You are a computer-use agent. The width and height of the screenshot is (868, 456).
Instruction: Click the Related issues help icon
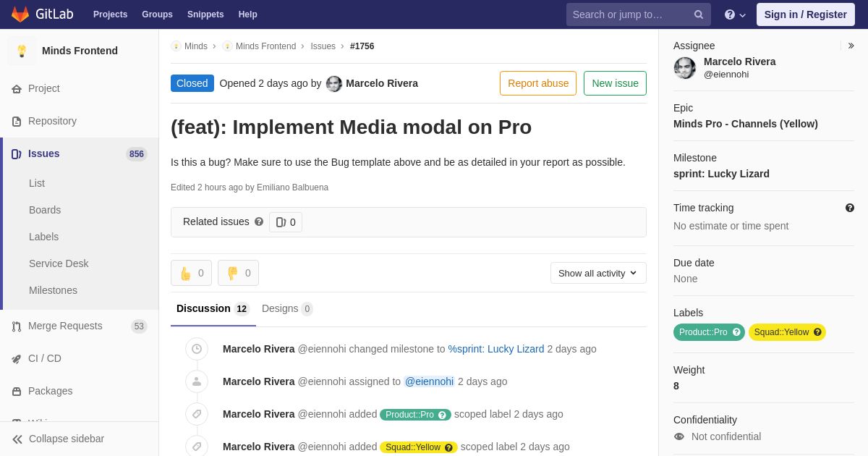(x=259, y=221)
